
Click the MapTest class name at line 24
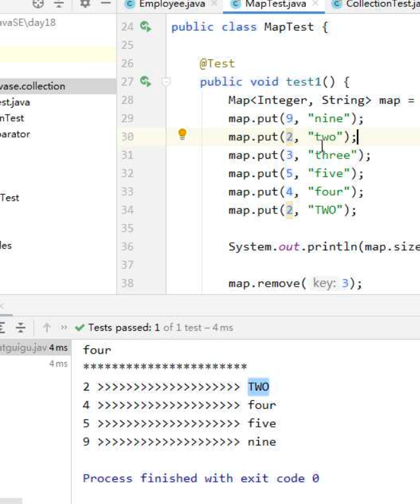[x=289, y=27]
